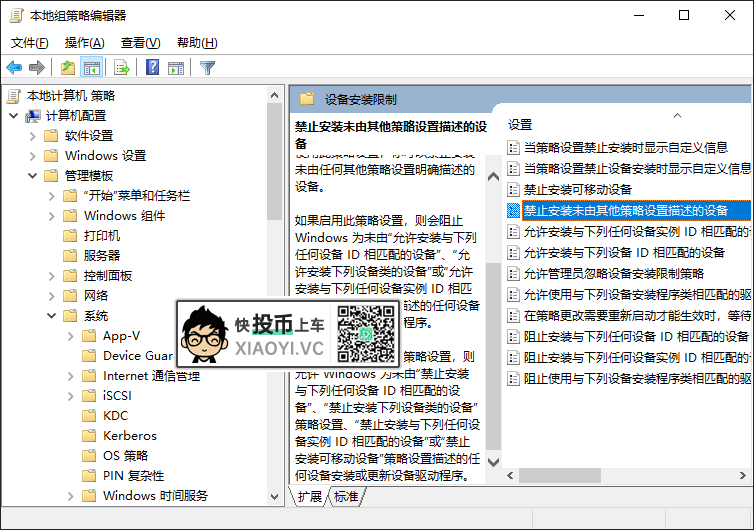Open the 查看(V) menu

pyautogui.click(x=140, y=43)
